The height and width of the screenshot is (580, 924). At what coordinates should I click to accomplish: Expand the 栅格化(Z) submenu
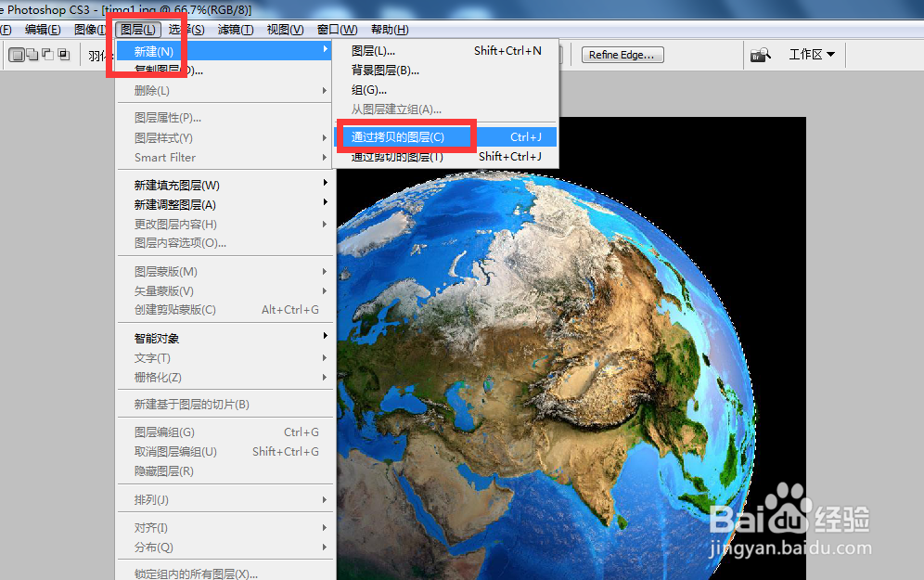(x=225, y=378)
